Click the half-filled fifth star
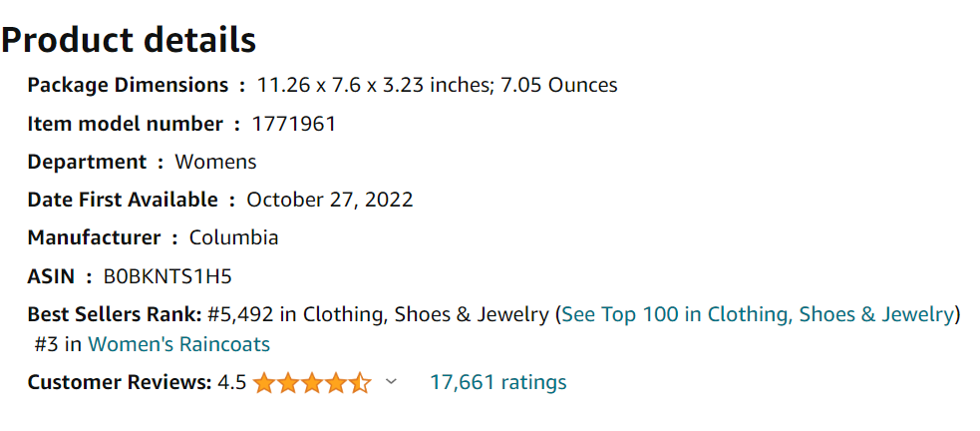The height and width of the screenshot is (431, 980). [x=360, y=382]
